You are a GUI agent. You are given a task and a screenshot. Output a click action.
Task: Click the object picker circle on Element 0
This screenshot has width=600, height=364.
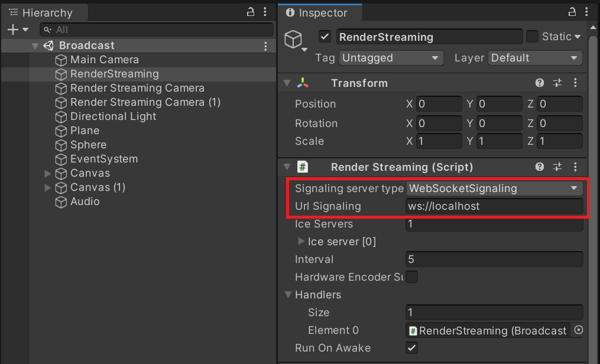click(x=578, y=330)
